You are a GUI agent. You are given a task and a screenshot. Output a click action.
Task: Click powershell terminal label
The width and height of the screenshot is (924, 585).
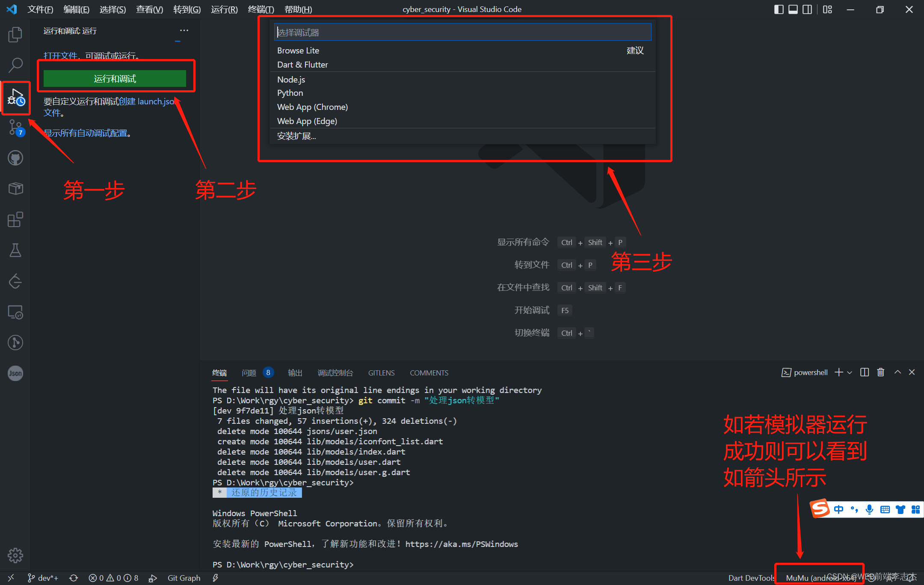pos(805,372)
